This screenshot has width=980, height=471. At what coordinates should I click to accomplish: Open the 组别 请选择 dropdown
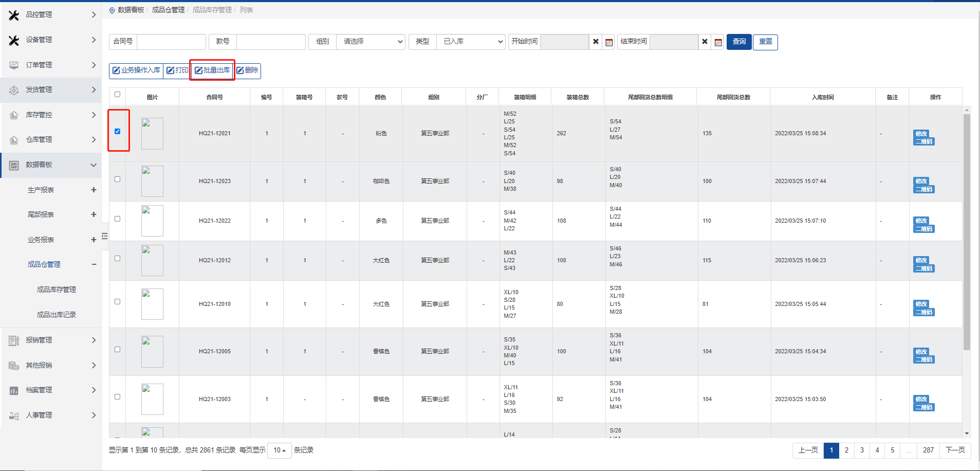(371, 42)
